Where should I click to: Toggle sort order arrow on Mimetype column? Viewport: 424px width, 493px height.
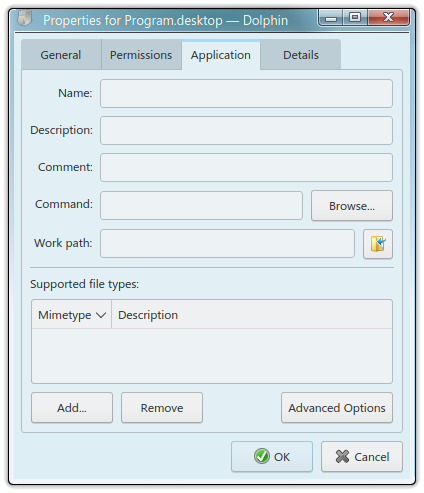tap(101, 315)
